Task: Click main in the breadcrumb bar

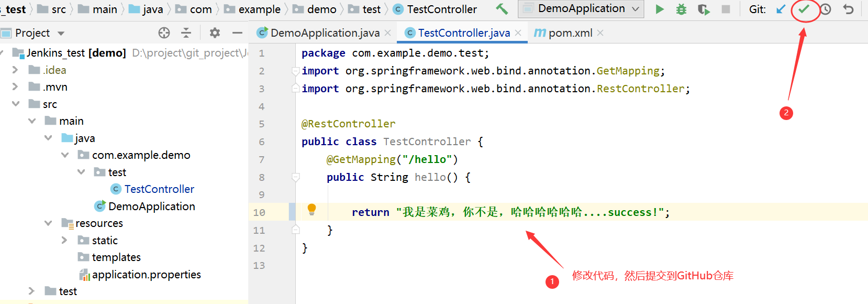Action: tap(105, 9)
